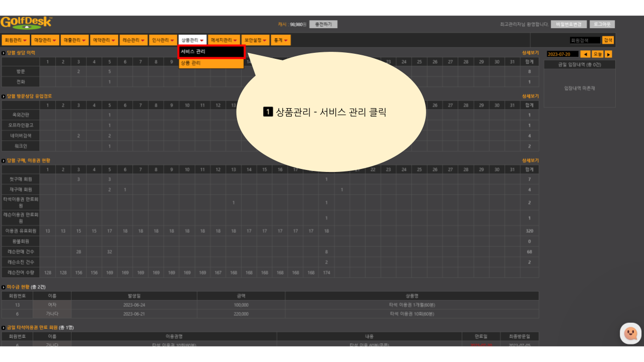Open the chat assistant bubble icon

point(630,333)
